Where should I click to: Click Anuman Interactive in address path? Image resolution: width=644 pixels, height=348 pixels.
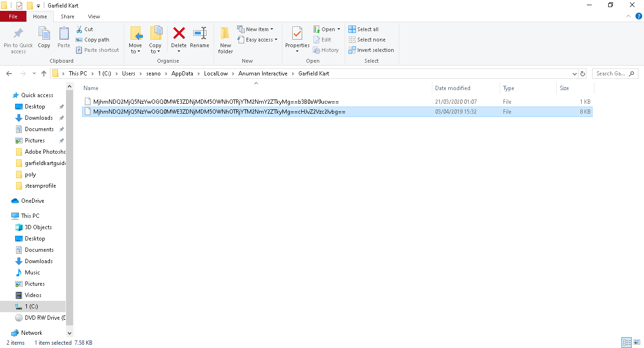[263, 74]
